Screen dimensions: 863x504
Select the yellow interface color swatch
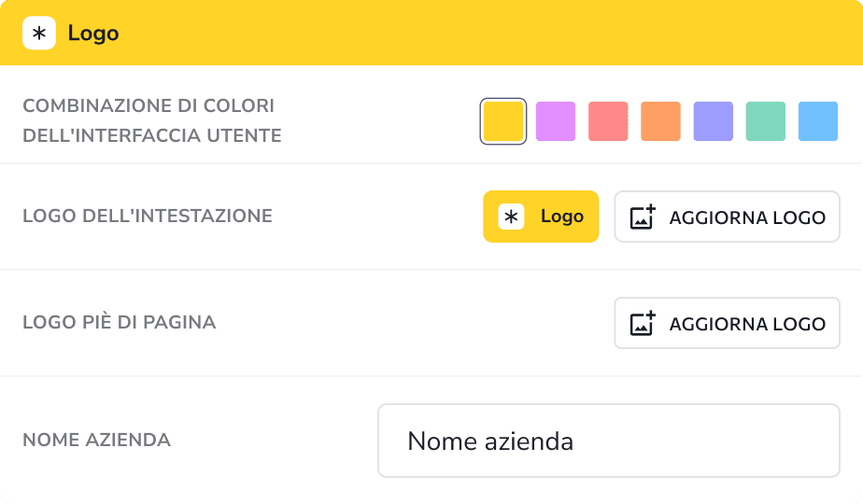pos(503,121)
